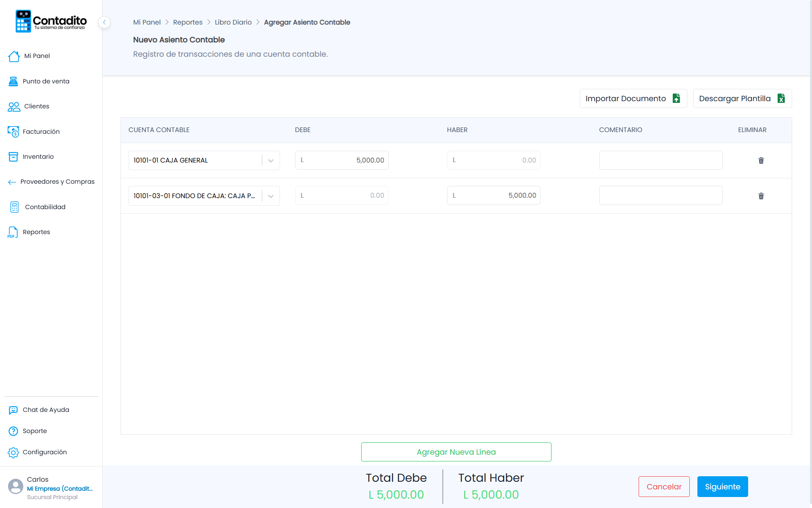Viewport: 812px width, 508px height.
Task: Click the Siguiente button
Action: [722, 486]
